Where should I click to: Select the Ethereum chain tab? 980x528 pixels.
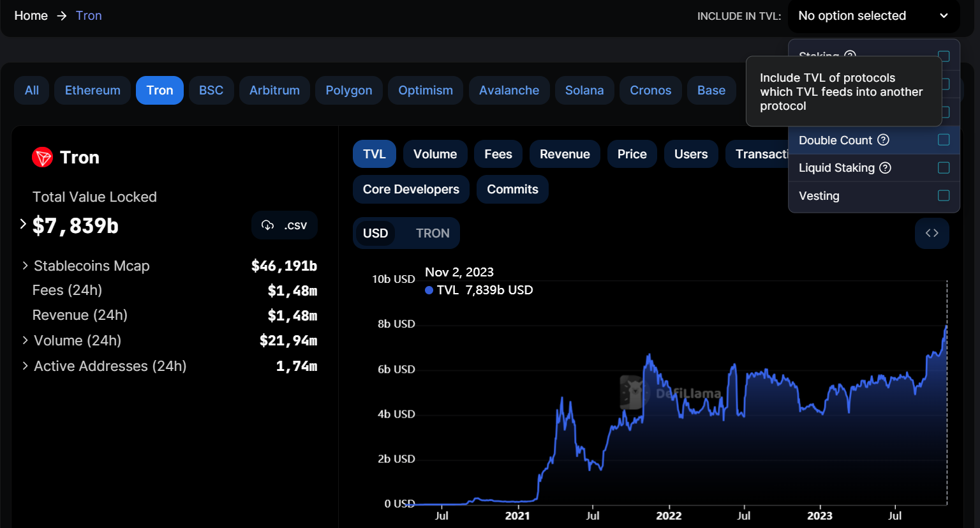pos(93,90)
